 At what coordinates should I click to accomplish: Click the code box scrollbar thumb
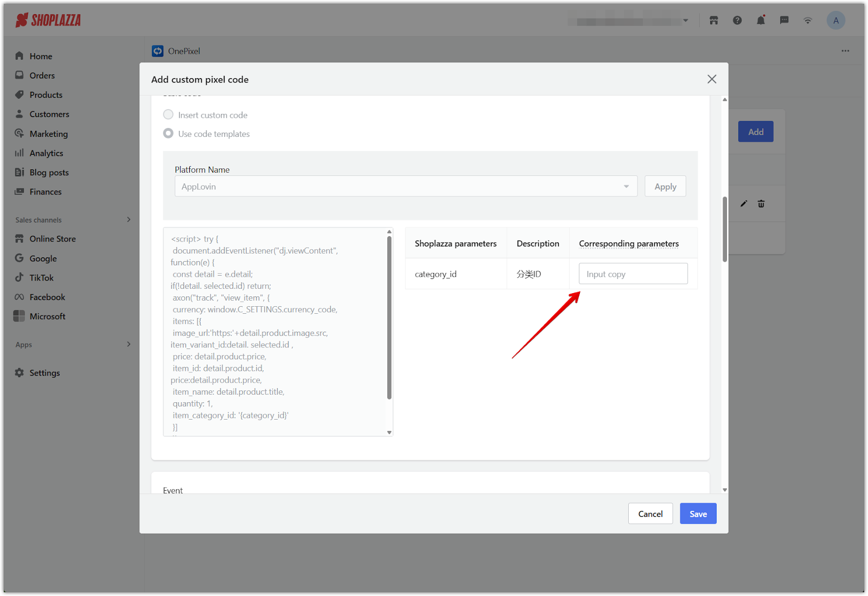[x=389, y=318]
